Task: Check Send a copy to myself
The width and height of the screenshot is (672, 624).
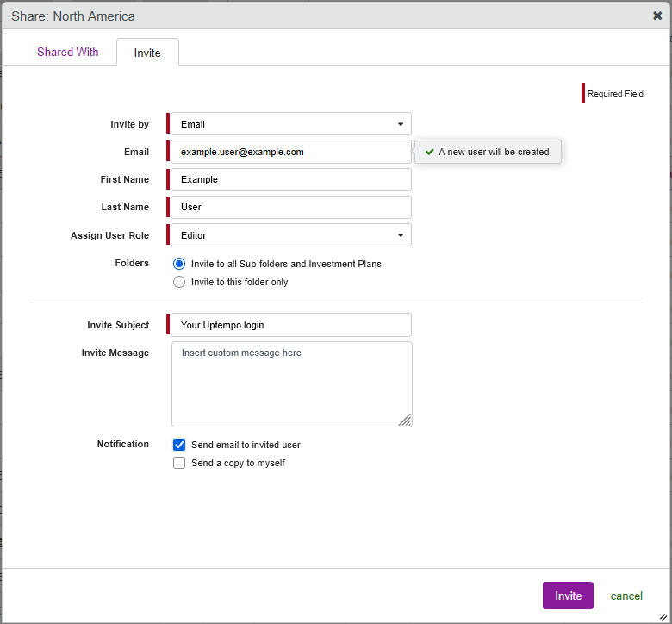Action: [x=179, y=463]
